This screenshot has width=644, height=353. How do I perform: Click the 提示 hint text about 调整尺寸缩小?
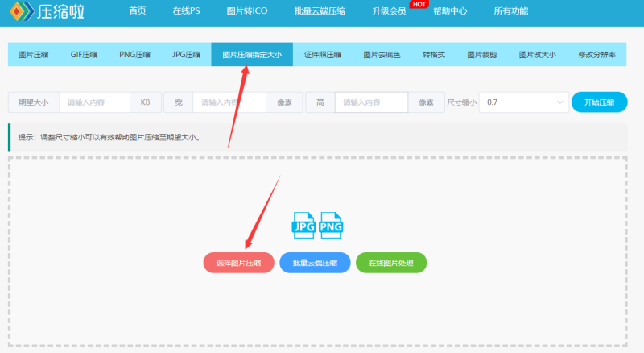click(109, 138)
